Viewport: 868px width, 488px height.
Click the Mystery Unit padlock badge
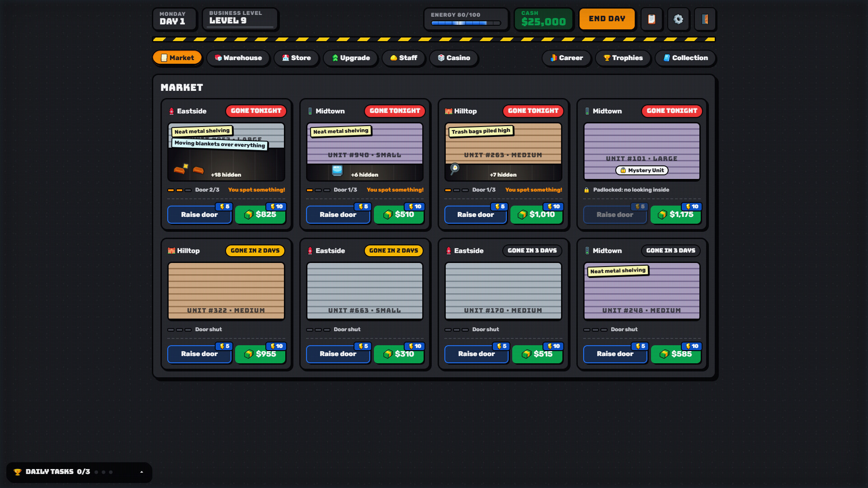pos(642,170)
